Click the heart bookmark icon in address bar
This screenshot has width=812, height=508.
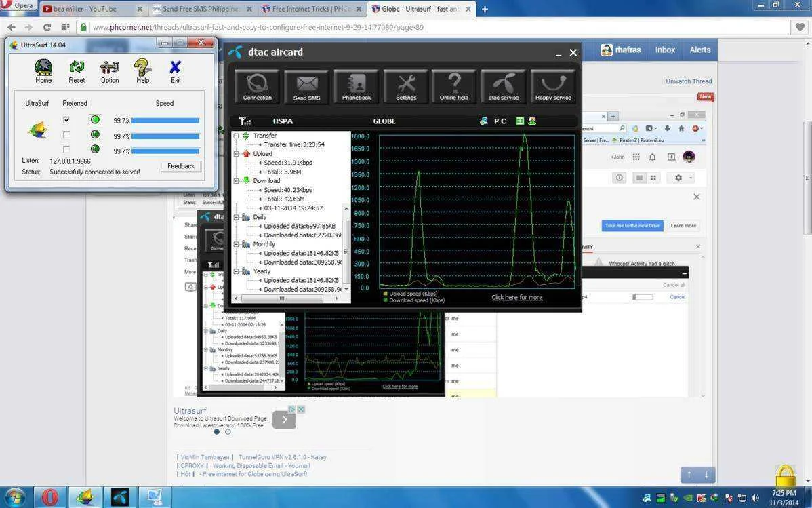pyautogui.click(x=800, y=27)
